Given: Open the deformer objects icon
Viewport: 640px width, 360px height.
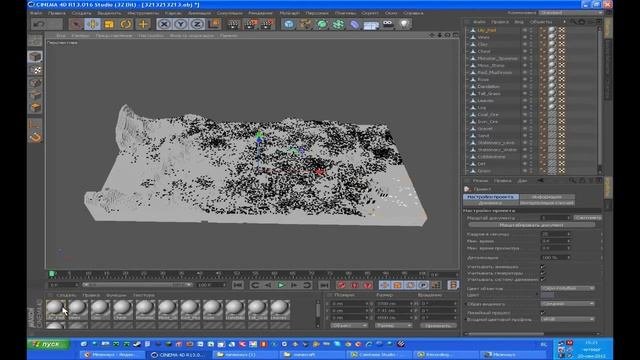Looking at the screenshot, I should coord(355,24).
